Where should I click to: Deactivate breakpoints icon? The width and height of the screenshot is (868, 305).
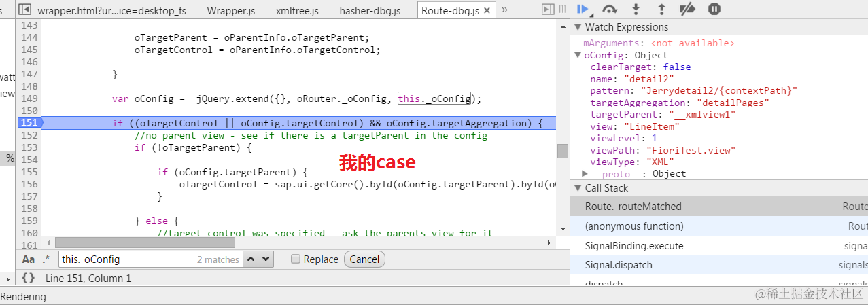[x=687, y=9]
